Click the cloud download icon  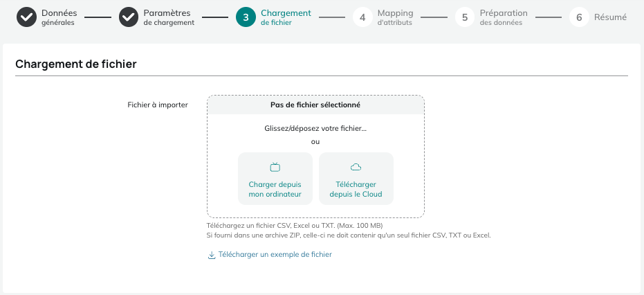point(356,167)
